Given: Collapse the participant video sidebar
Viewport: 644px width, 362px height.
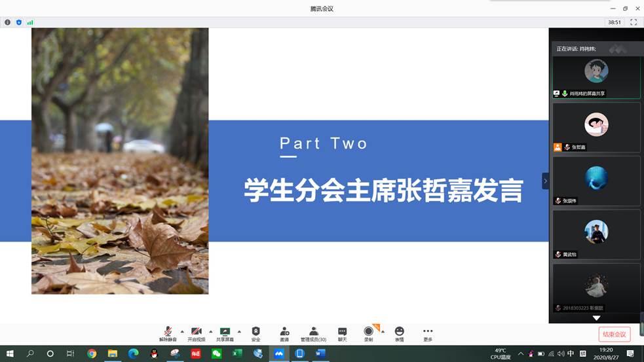Looking at the screenshot, I should tap(545, 181).
